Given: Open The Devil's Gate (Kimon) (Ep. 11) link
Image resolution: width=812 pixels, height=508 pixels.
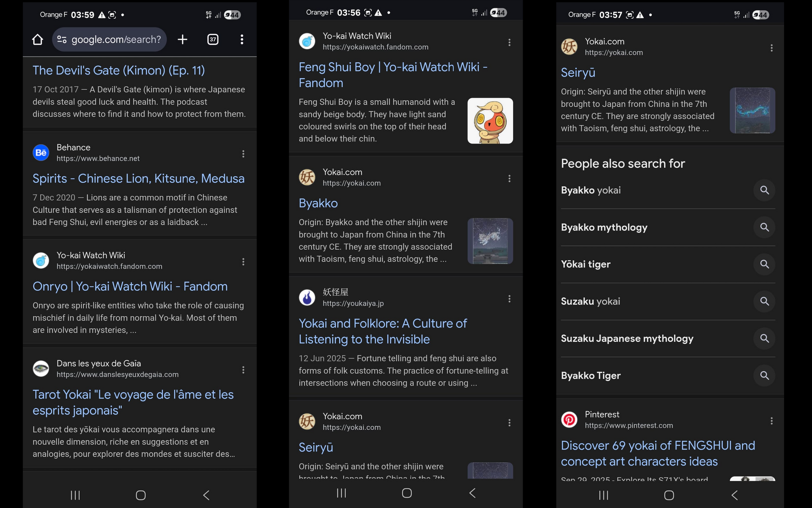Looking at the screenshot, I should tap(119, 70).
